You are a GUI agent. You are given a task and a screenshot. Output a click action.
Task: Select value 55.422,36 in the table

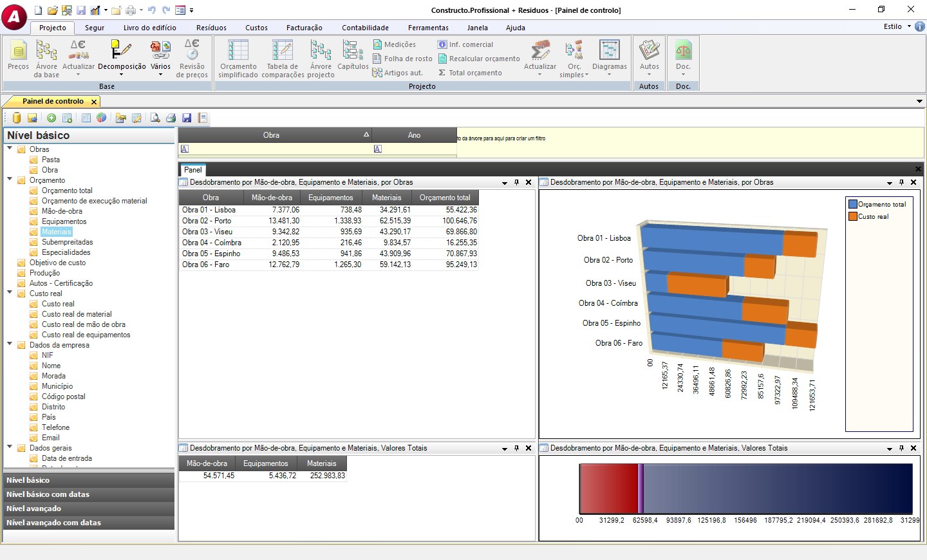coord(462,210)
